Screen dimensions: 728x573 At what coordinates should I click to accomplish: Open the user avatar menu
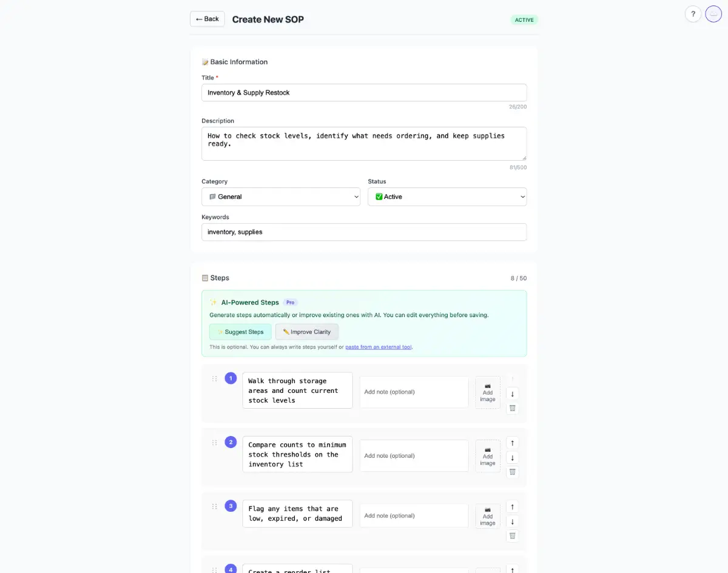click(713, 14)
